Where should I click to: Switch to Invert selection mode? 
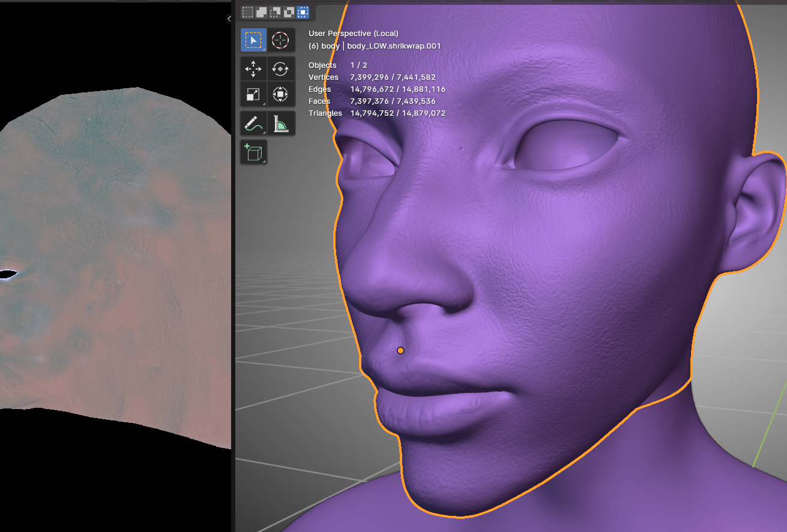[289, 12]
